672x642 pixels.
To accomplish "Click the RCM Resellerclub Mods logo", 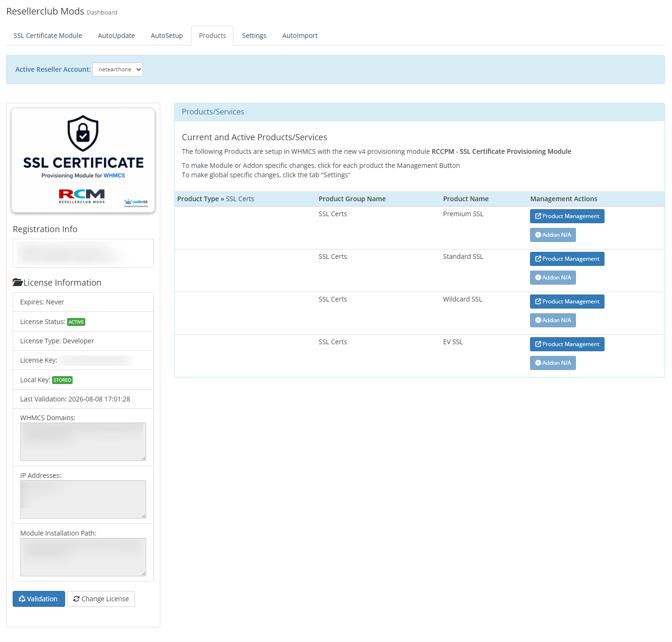I will [82, 196].
